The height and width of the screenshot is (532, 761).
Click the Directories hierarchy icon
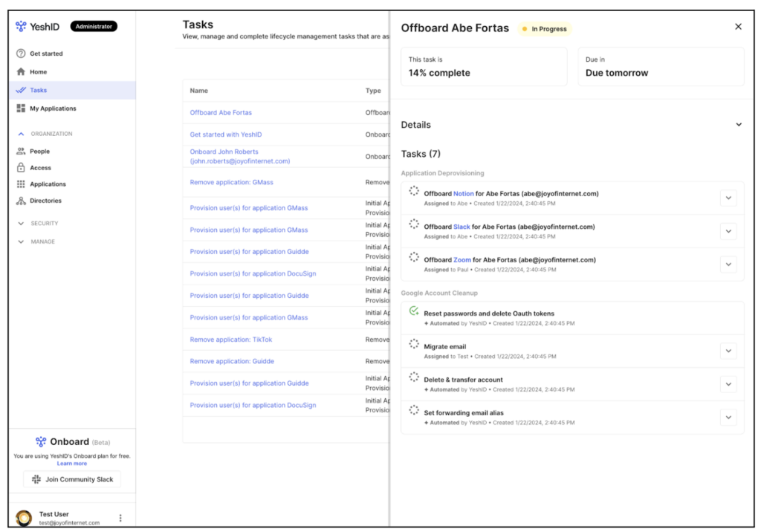(x=21, y=201)
